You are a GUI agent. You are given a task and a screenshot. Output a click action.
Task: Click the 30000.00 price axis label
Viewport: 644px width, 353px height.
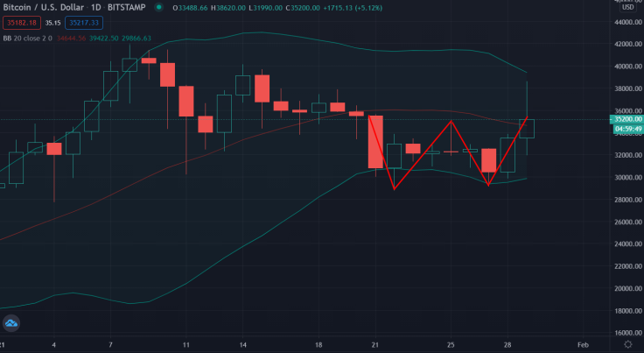click(x=628, y=178)
